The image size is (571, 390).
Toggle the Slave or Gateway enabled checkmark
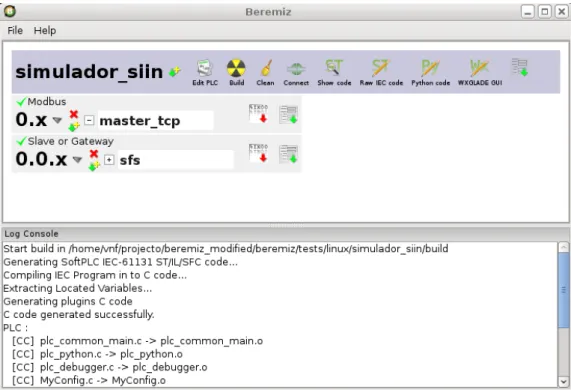pos(21,141)
